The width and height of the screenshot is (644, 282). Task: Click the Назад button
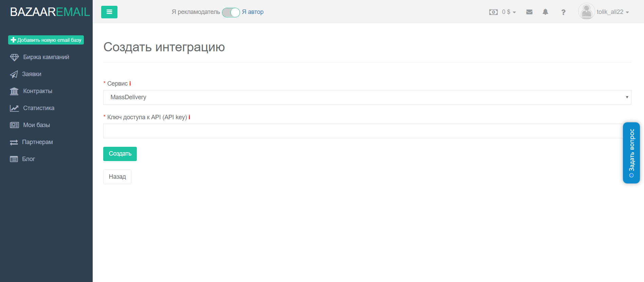tap(117, 177)
